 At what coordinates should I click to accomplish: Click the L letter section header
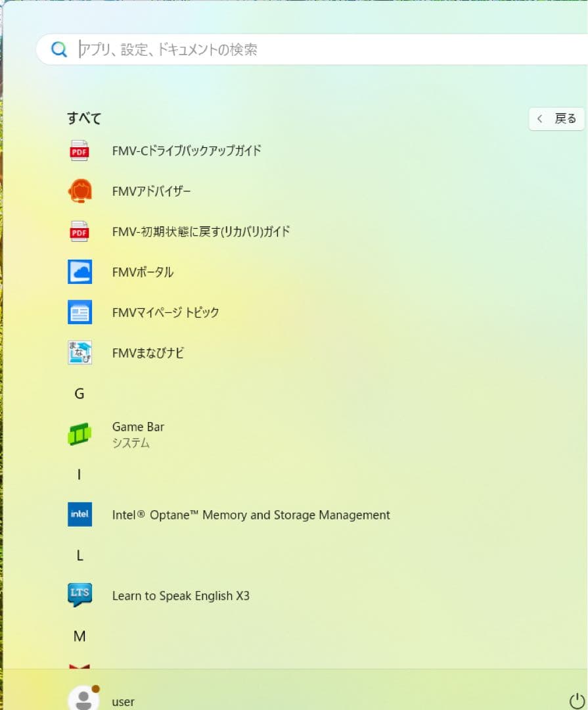pyautogui.click(x=79, y=555)
